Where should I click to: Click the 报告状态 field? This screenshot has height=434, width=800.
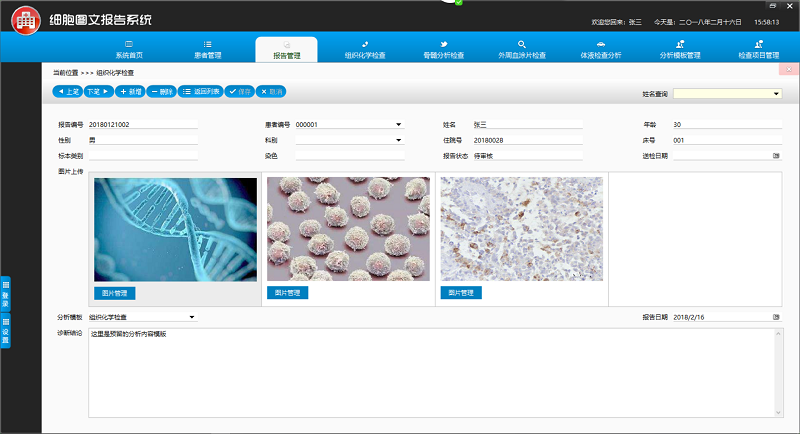coord(528,156)
